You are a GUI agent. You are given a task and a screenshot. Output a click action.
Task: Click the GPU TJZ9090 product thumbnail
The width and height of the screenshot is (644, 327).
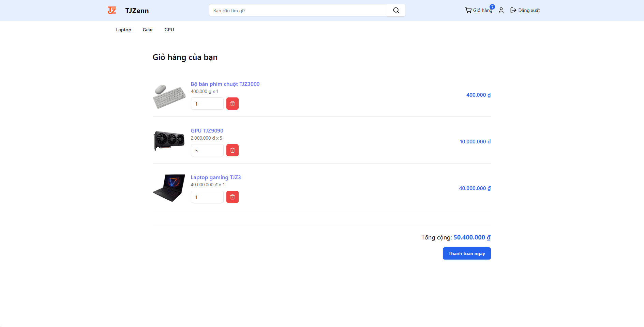[x=169, y=140]
